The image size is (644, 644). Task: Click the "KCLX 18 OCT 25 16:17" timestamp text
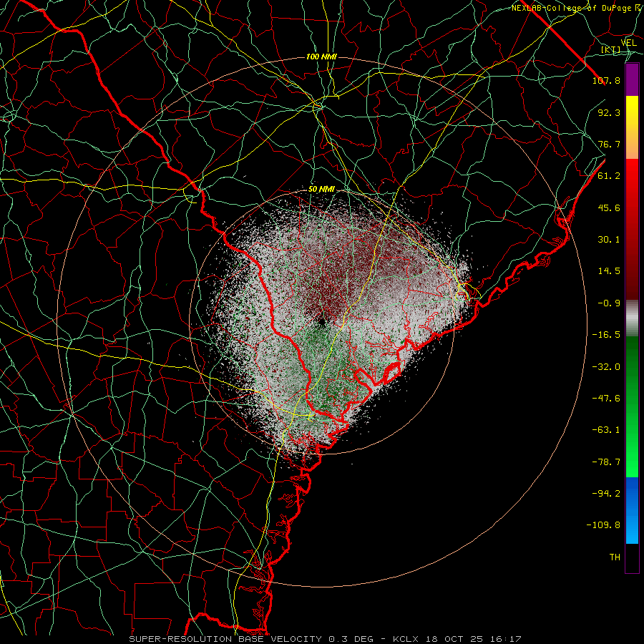tap(457, 639)
